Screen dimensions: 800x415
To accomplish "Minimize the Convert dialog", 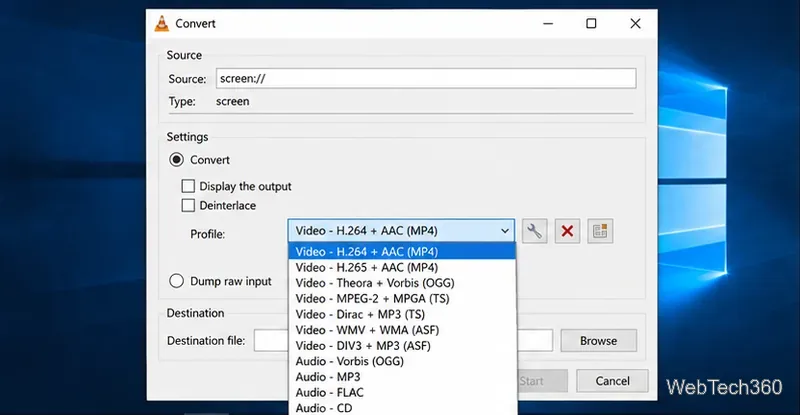I will pyautogui.click(x=548, y=23).
